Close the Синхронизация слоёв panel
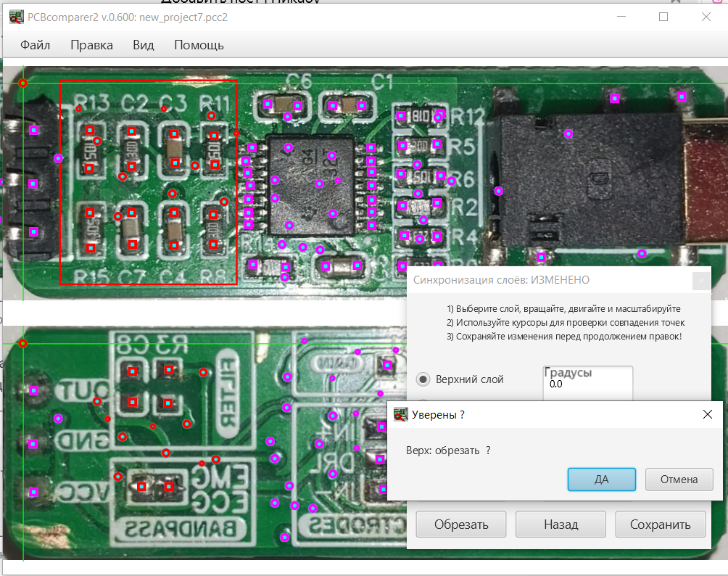 pos(701,281)
